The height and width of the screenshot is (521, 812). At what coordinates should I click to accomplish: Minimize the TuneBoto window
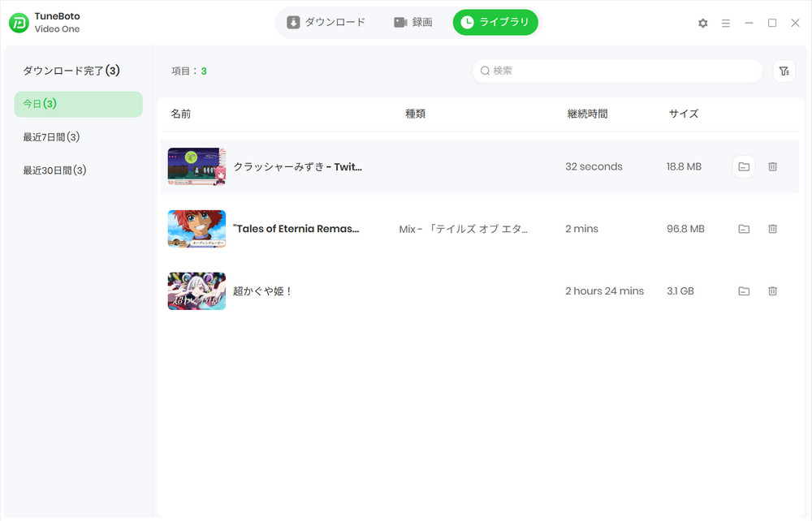click(749, 23)
